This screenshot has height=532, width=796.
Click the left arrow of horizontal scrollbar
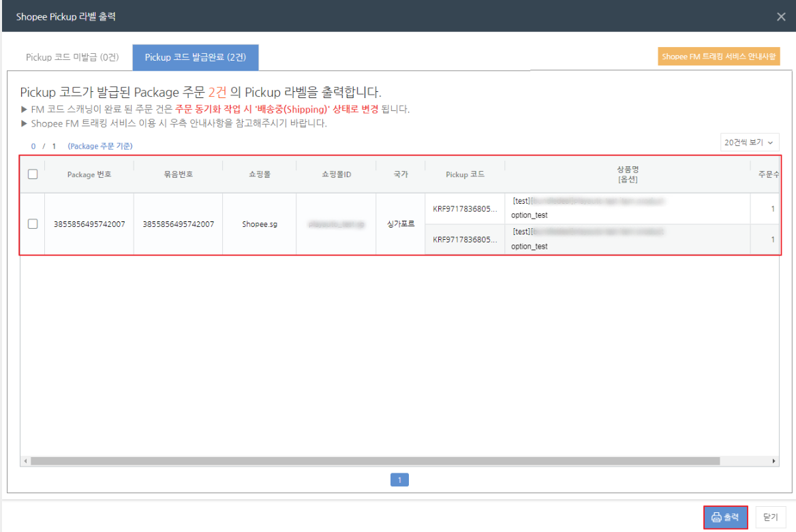click(x=26, y=461)
